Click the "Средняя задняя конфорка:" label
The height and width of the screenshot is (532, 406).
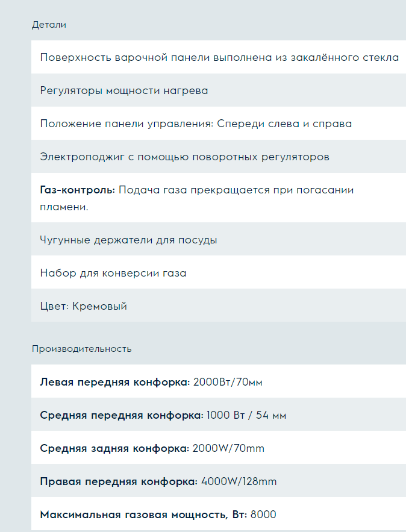click(x=114, y=448)
